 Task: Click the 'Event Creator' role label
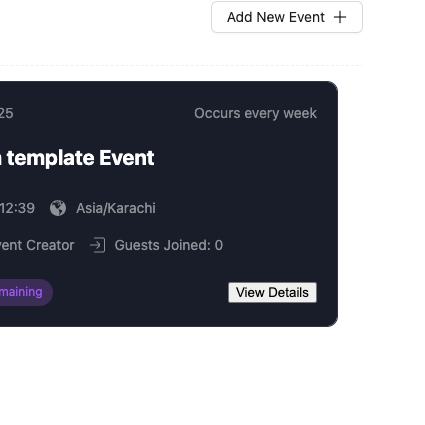click(x=37, y=245)
